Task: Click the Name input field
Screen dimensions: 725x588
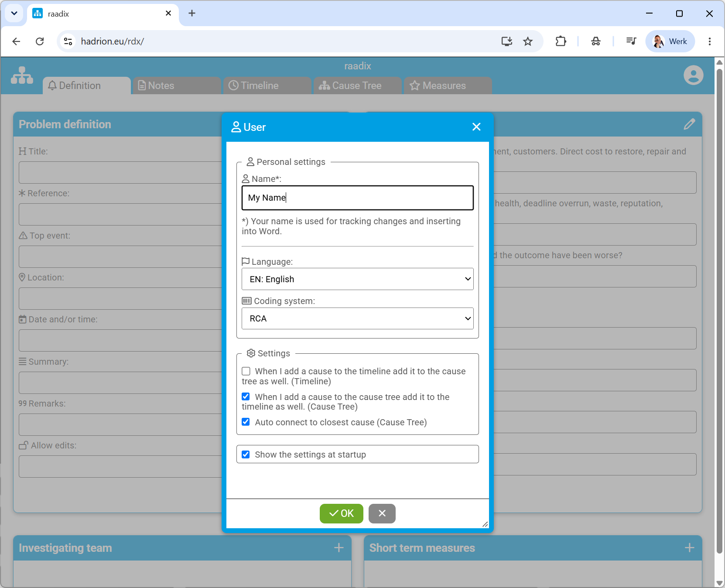Action: point(358,198)
